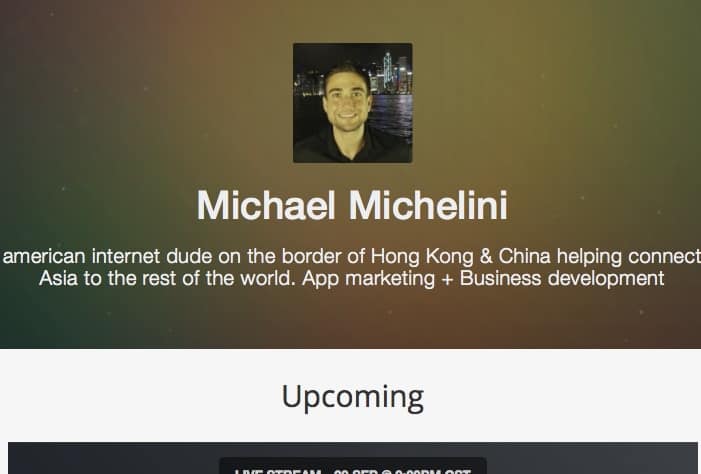Screen dimensions: 701x474
Task: Click the 'App marketing' phrase in bio
Action: [x=368, y=278]
